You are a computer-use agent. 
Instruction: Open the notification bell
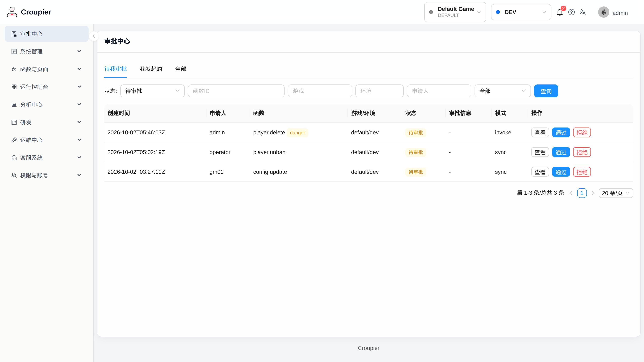tap(560, 12)
